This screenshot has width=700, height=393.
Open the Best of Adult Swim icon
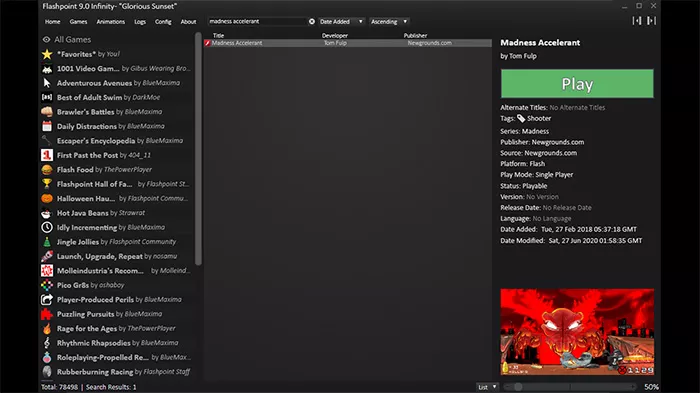pyautogui.click(x=47, y=97)
